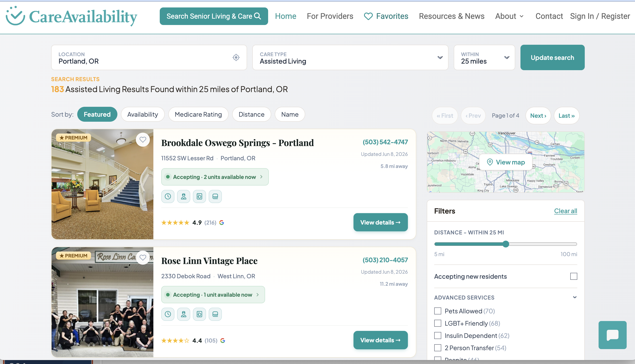This screenshot has height=364, width=635.
Task: Open Brookdale Oswego Springs lobby photo
Action: point(102,184)
